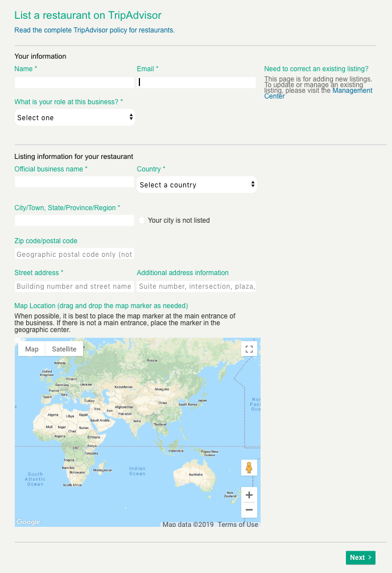The width and height of the screenshot is (392, 573).
Task: Toggle fullscreen view on the map
Action: 249,349
